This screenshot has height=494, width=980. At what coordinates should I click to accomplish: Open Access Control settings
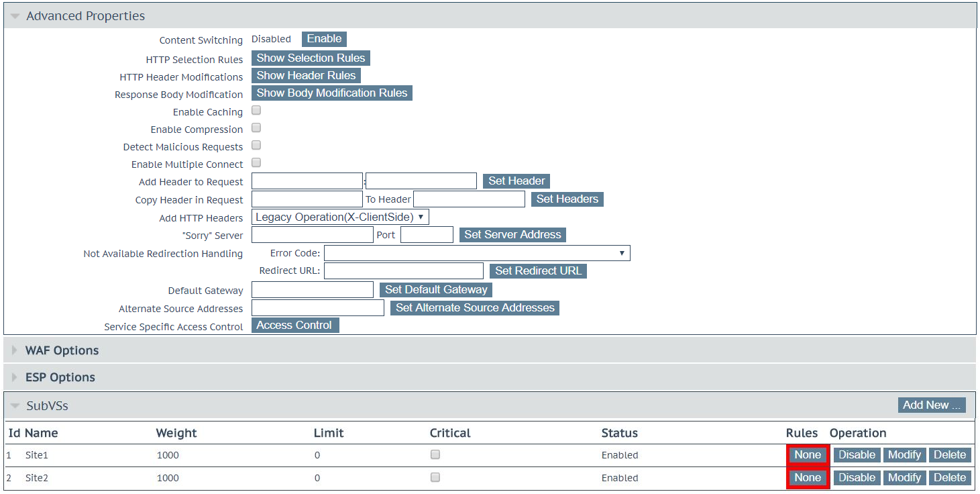295,325
